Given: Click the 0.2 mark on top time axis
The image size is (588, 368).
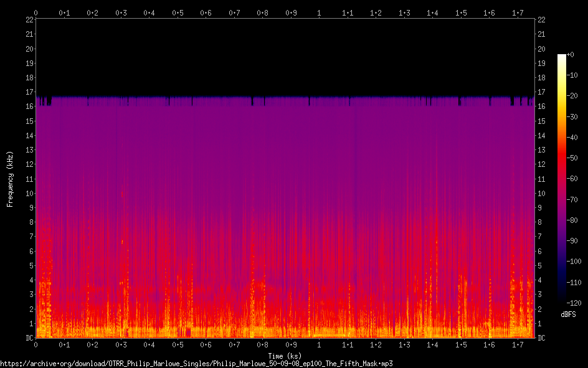Looking at the screenshot, I should point(92,12).
